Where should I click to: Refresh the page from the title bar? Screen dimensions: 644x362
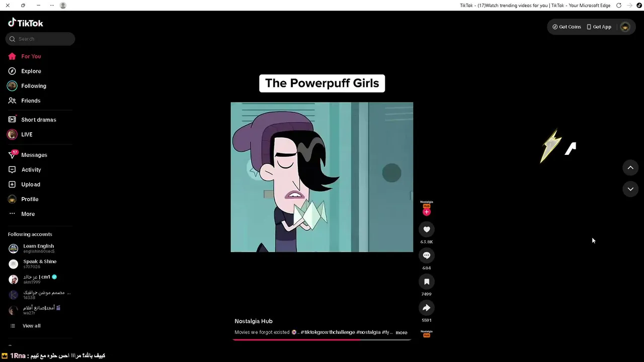coord(619,6)
